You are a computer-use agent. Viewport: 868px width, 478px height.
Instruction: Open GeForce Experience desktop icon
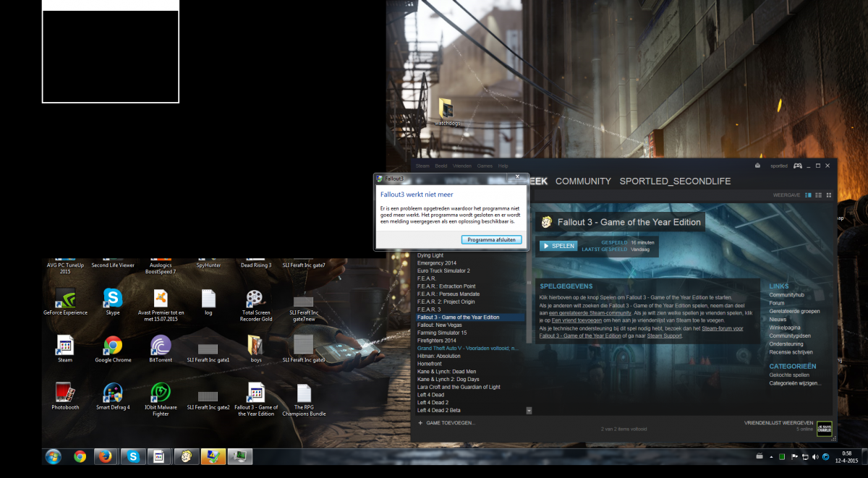click(65, 302)
